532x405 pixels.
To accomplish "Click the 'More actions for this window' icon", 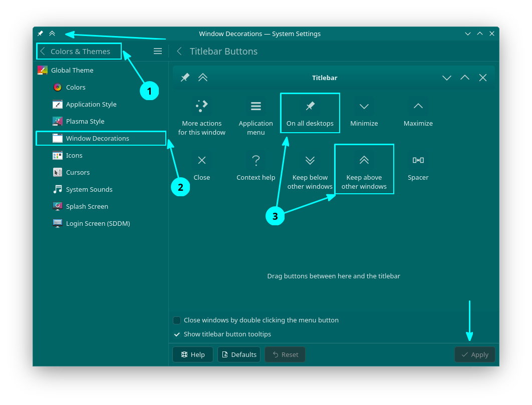I will coord(202,106).
